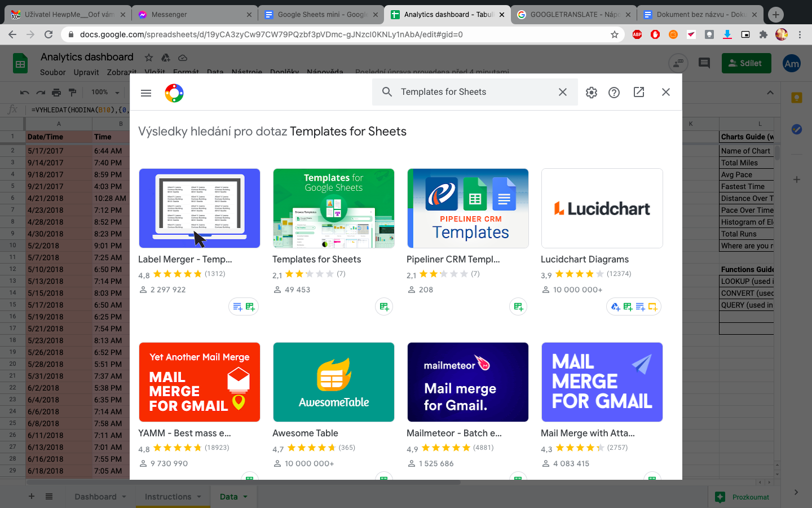Switch to the Dashboard sheet tab
The height and width of the screenshot is (508, 812).
pos(95,497)
